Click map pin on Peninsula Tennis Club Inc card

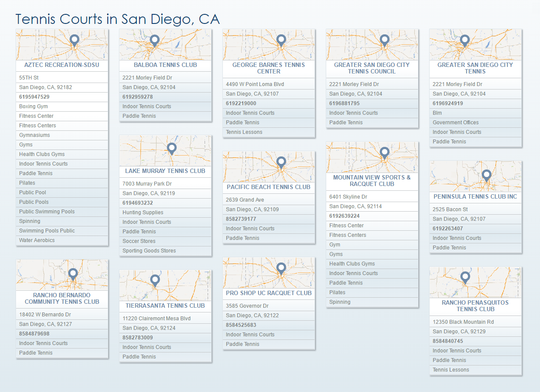(487, 175)
